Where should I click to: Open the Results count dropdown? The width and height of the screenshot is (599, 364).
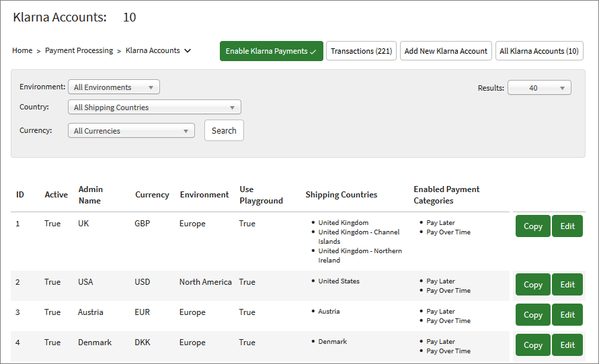[x=539, y=88]
